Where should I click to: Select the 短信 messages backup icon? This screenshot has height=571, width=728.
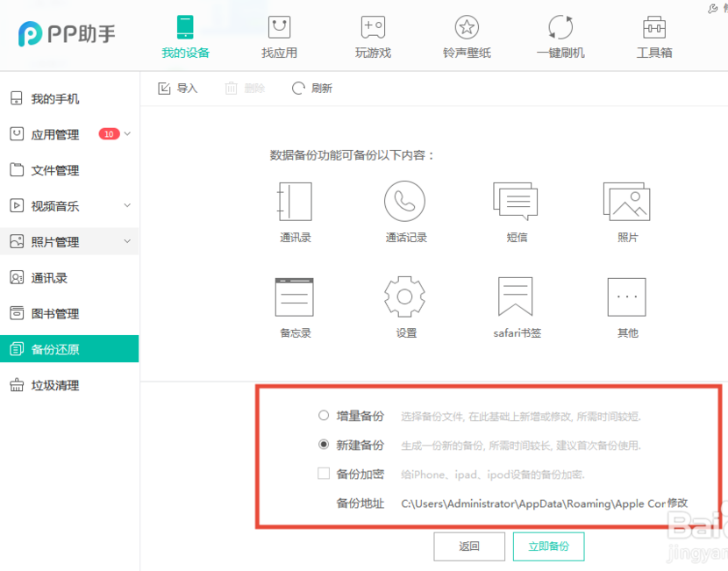point(516,201)
